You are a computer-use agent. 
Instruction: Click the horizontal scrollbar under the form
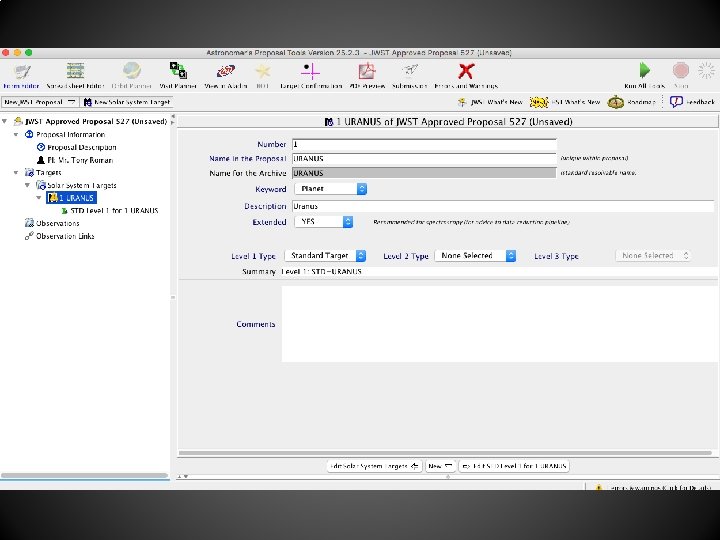445,453
